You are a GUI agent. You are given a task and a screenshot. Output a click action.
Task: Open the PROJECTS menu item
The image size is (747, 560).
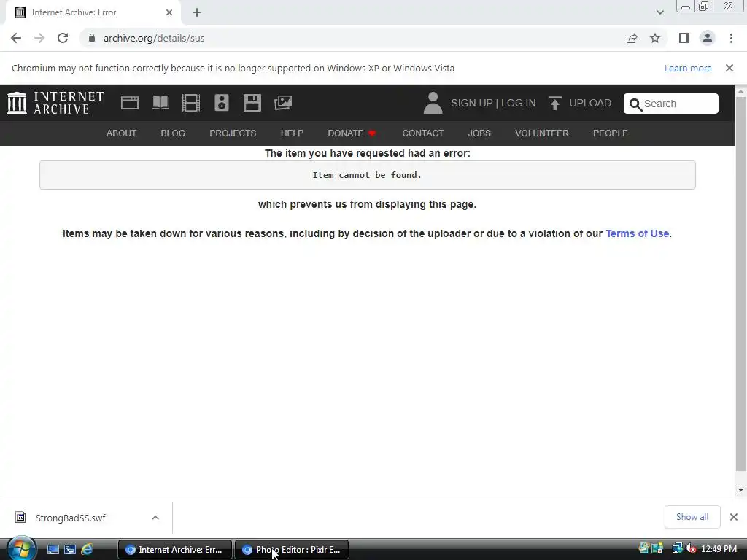pyautogui.click(x=233, y=133)
